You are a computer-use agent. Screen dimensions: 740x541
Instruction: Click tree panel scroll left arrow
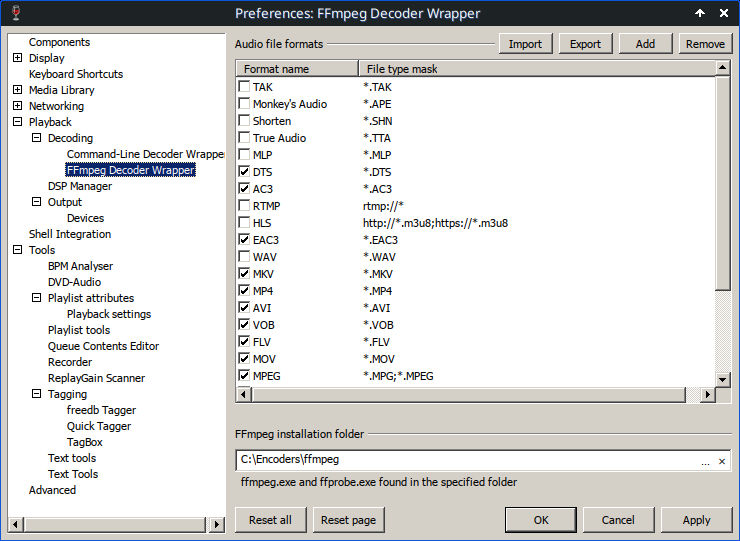click(x=16, y=524)
